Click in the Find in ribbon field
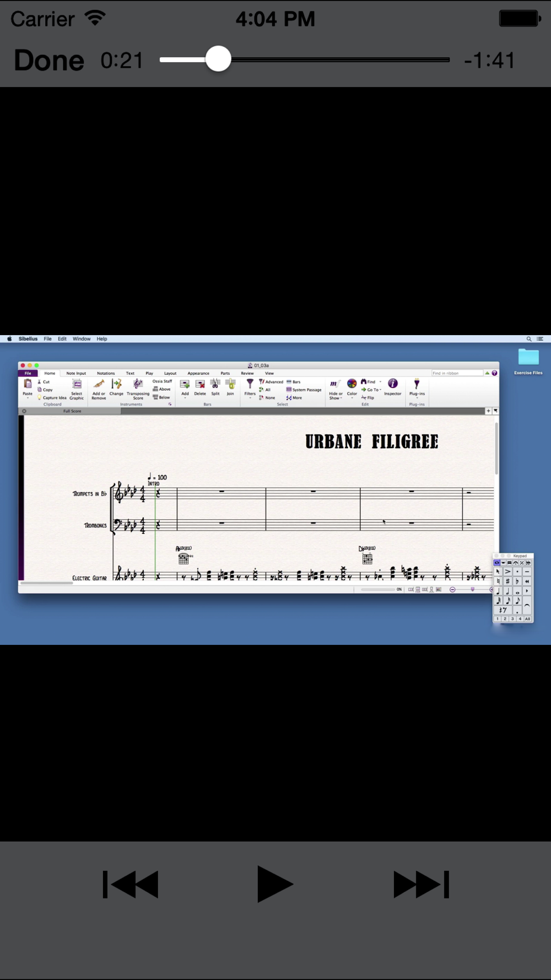 [457, 373]
